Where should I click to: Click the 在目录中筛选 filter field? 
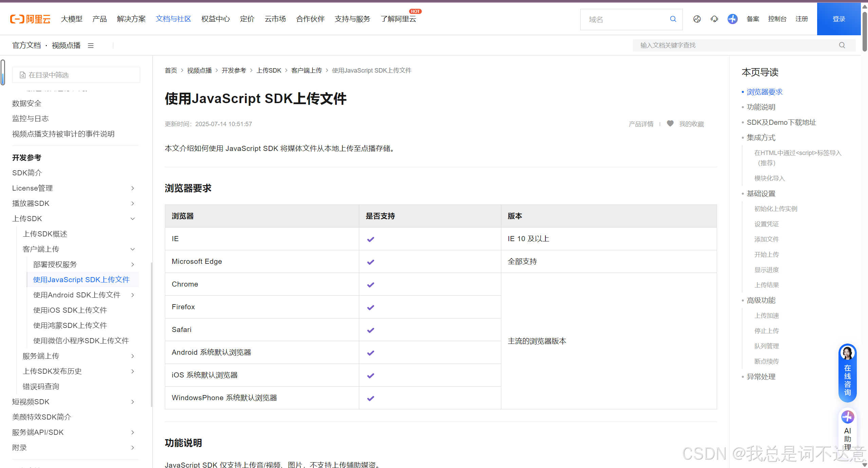tap(76, 75)
